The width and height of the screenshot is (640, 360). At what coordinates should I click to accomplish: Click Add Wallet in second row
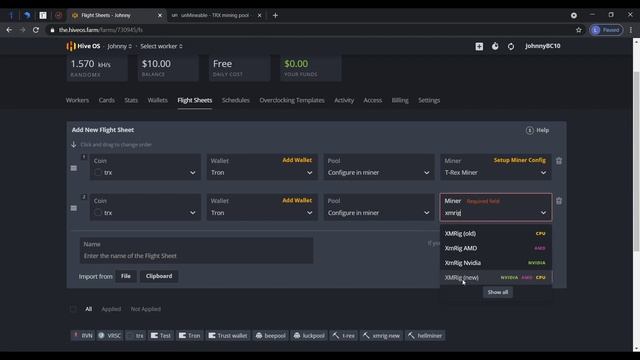click(297, 200)
